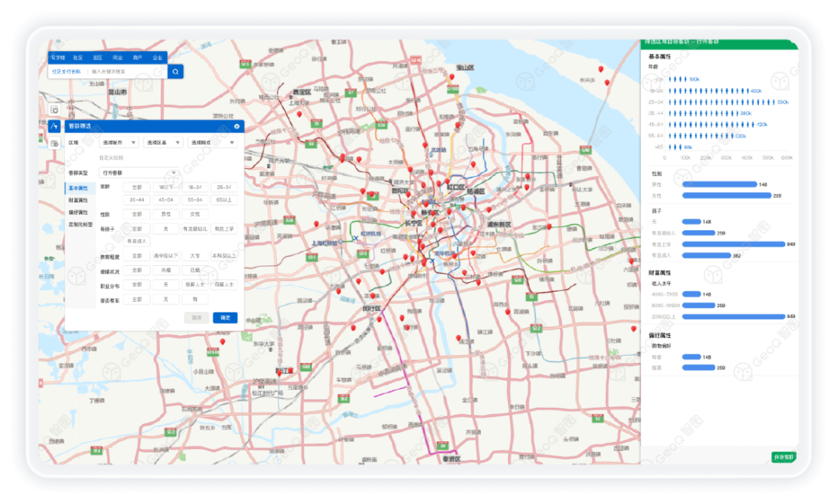Switch to the 财富属性 tab
The width and height of the screenshot is (838, 504).
pos(78,200)
